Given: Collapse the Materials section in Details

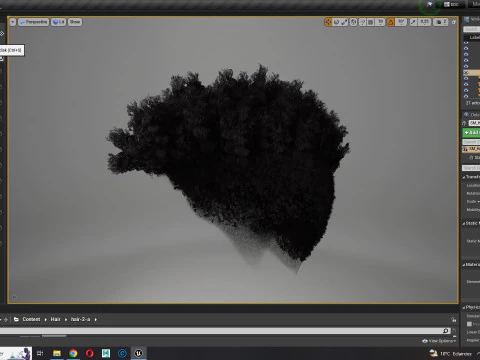Looking at the screenshot, I should click(464, 265).
